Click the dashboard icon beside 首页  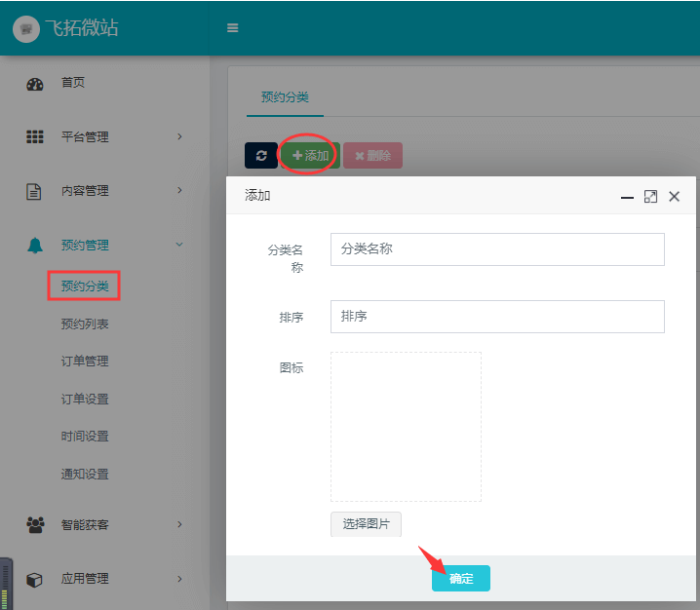pyautogui.click(x=35, y=84)
